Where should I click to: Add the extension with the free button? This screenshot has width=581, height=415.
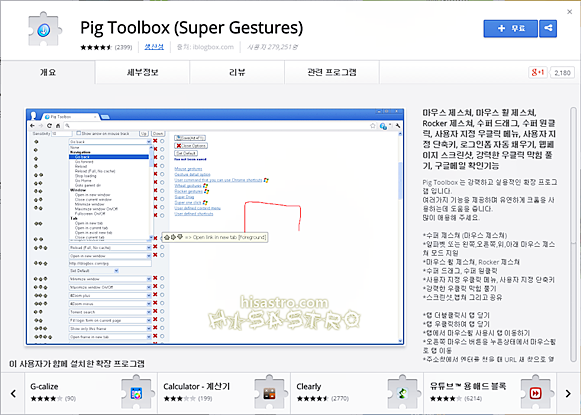[510, 29]
